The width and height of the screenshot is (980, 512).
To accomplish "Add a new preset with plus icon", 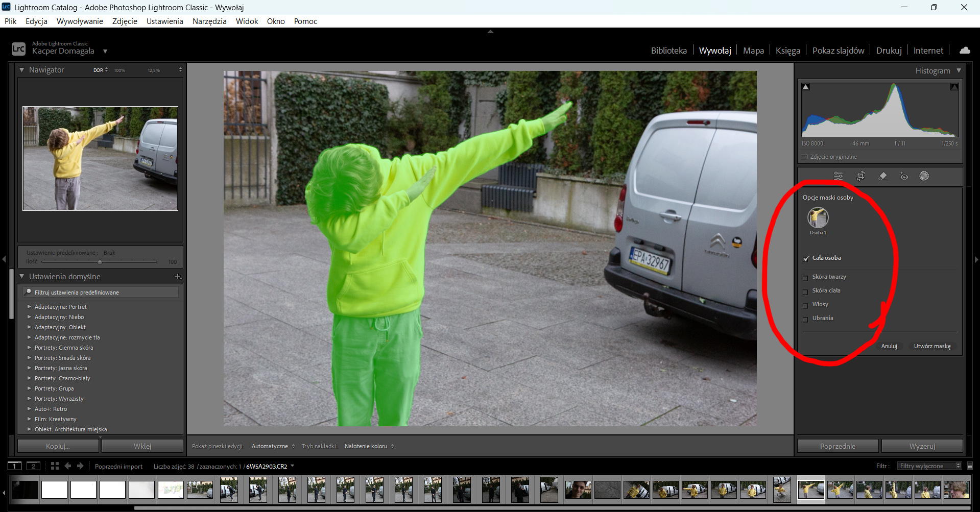I will click(178, 276).
